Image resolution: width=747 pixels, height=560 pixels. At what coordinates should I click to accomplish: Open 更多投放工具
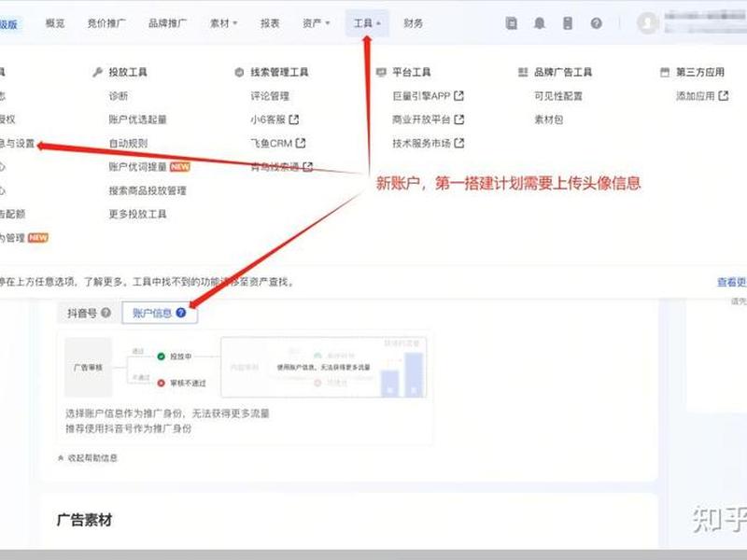tap(137, 214)
